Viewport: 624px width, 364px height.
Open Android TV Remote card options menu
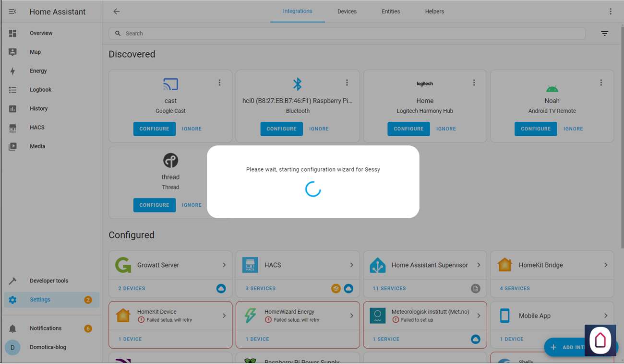(601, 83)
